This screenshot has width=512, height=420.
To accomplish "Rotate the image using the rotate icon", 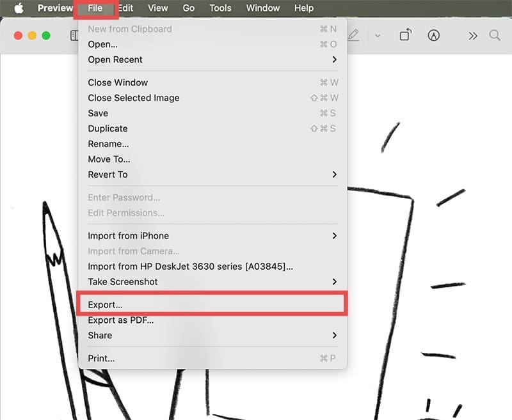I will pyautogui.click(x=404, y=36).
